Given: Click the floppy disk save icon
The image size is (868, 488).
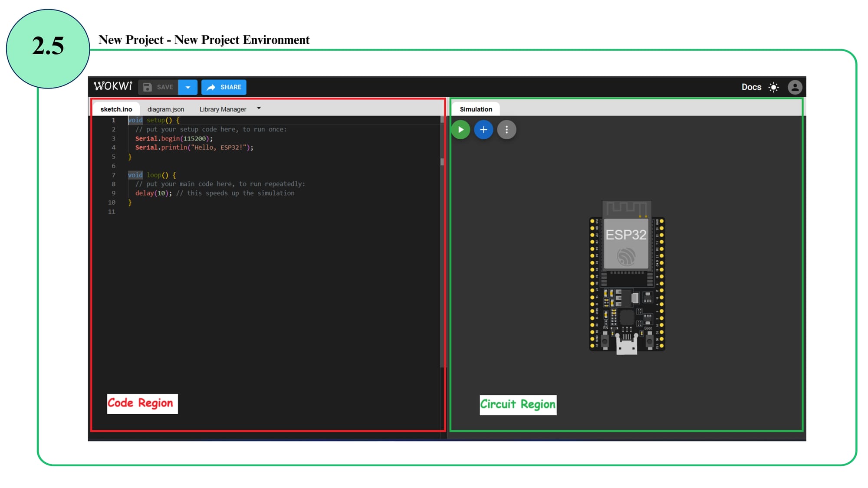Looking at the screenshot, I should tap(148, 87).
